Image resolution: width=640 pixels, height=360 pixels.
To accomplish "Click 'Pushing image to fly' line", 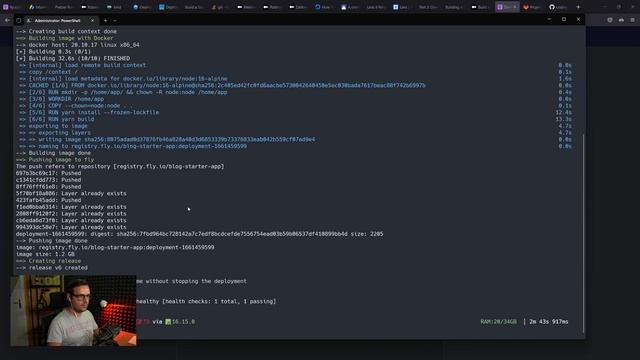I will click(x=55, y=160).
